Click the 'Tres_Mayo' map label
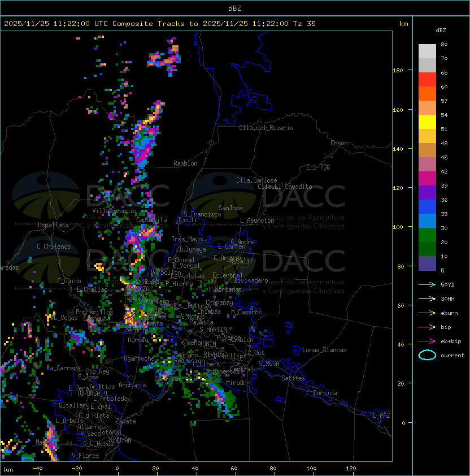 coord(186,239)
